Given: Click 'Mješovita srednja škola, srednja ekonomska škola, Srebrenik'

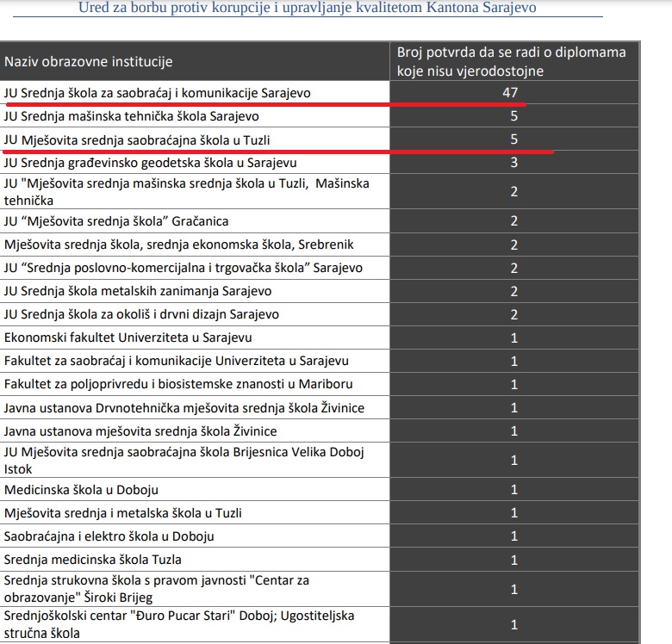Looking at the screenshot, I should click(178, 245).
